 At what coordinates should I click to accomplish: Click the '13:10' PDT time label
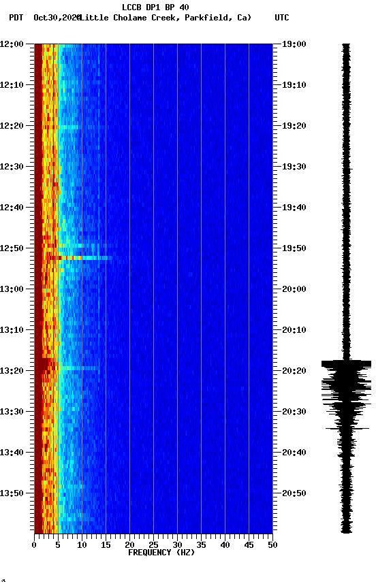(12, 330)
